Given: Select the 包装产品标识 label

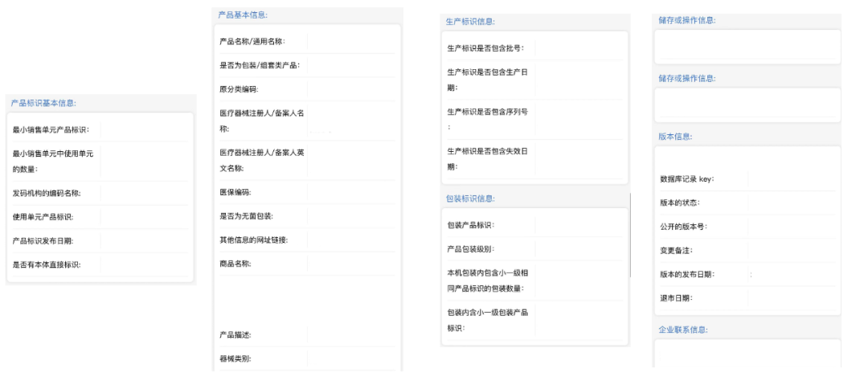Looking at the screenshot, I should tap(471, 225).
